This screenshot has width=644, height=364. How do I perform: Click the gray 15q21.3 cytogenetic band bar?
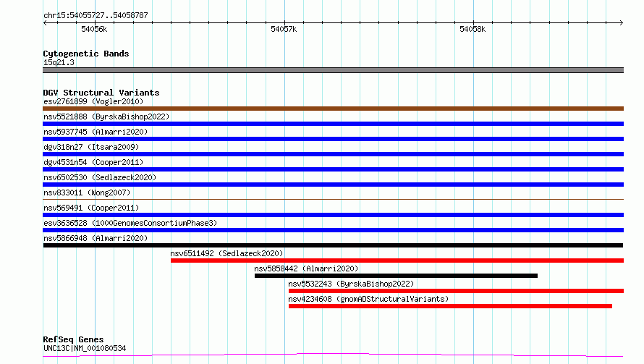(333, 70)
